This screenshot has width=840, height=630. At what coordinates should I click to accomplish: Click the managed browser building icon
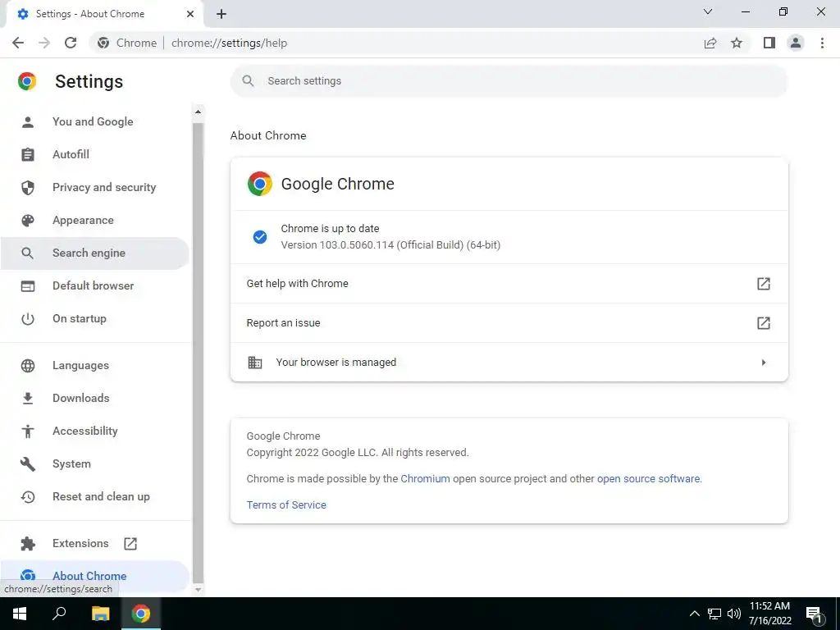[x=255, y=362]
